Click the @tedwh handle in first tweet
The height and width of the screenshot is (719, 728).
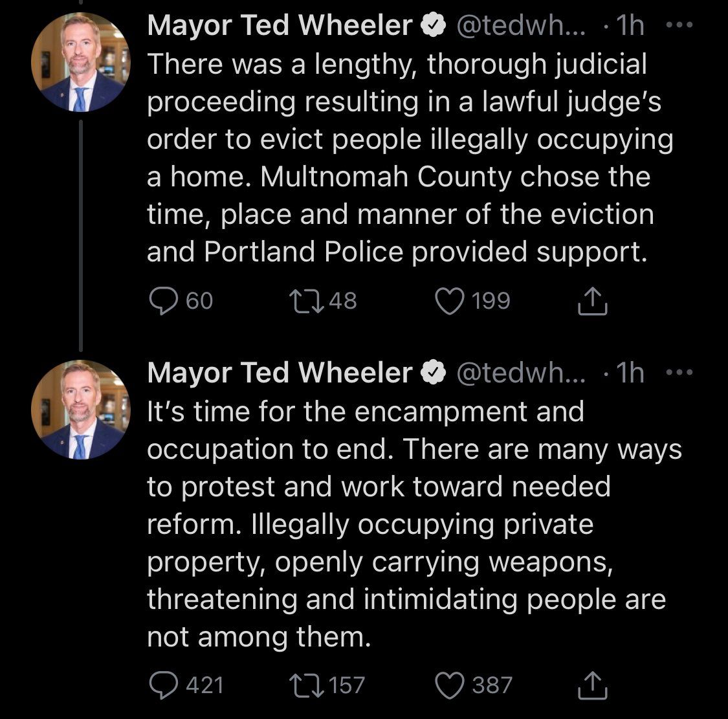tap(521, 26)
